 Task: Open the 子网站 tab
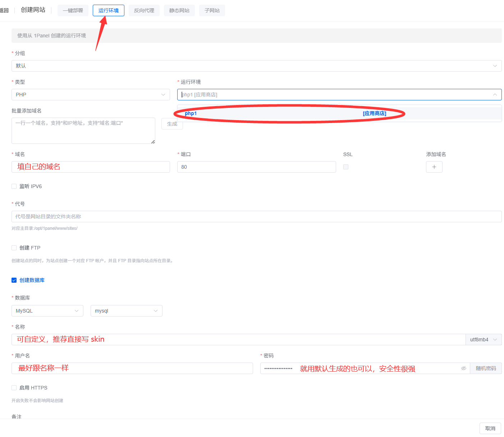pos(212,10)
